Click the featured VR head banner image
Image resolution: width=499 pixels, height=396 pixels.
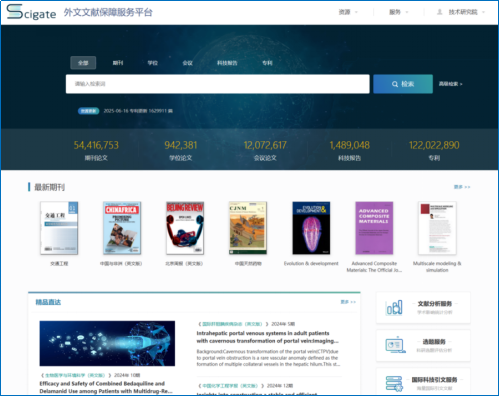pos(107,343)
